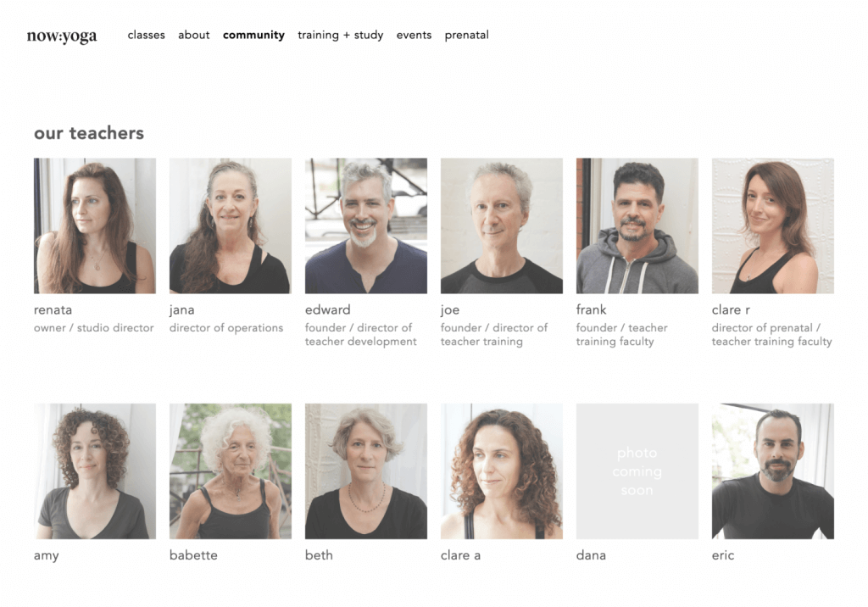
Task: Open the classes menu item
Action: point(146,35)
